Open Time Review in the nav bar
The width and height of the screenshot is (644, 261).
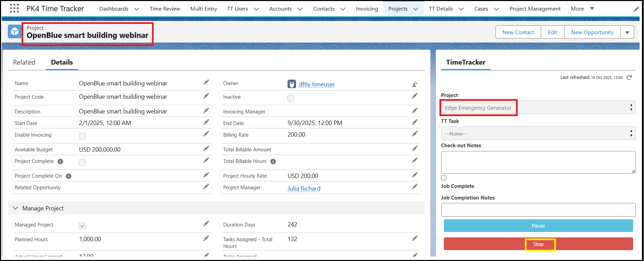165,9
